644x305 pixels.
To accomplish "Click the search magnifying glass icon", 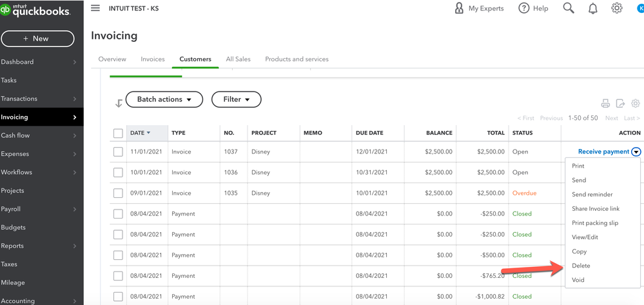I will pos(569,8).
